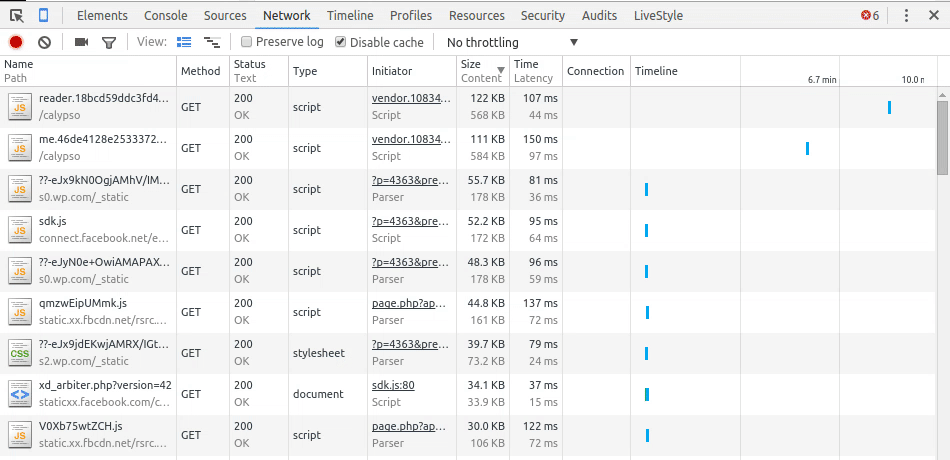Enable the Preserve log checkbox

point(246,42)
